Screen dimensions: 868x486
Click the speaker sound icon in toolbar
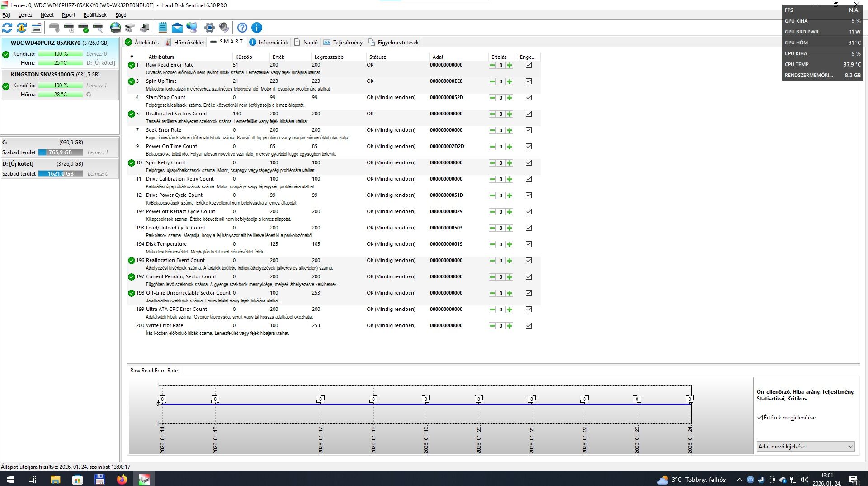224,28
